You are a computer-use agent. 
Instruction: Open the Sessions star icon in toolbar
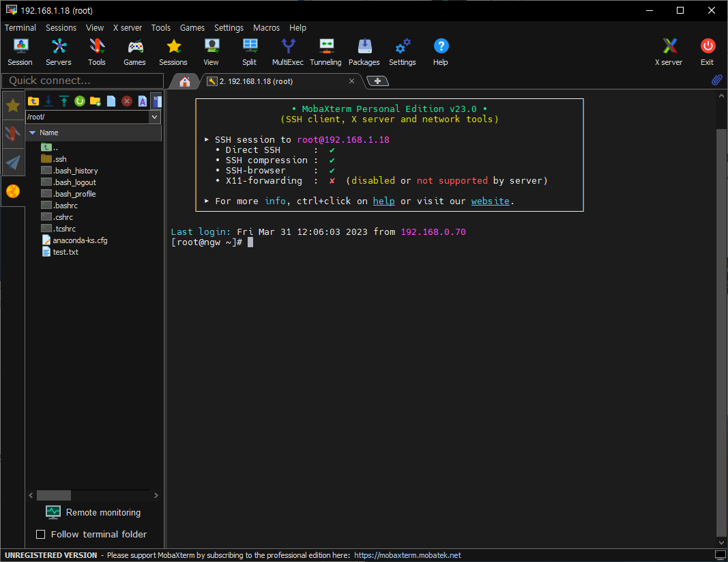(173, 52)
